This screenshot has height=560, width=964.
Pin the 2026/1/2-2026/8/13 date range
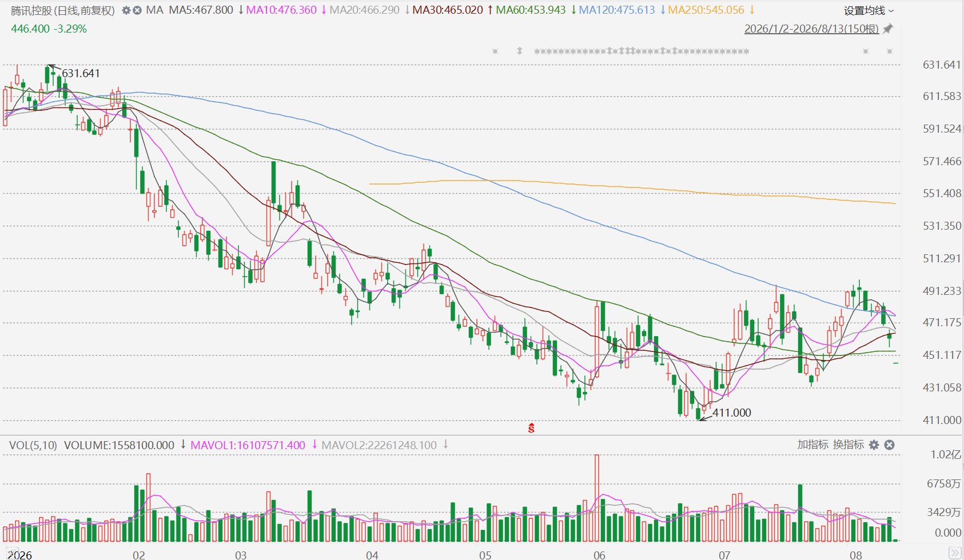pyautogui.click(x=888, y=29)
